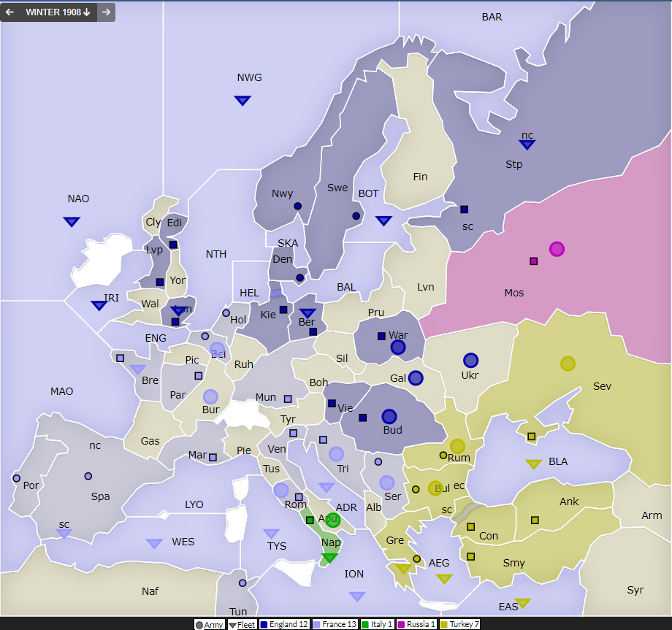The height and width of the screenshot is (630, 672).
Task: Open the WINTER 1908 phase dropdown
Action: (58, 12)
